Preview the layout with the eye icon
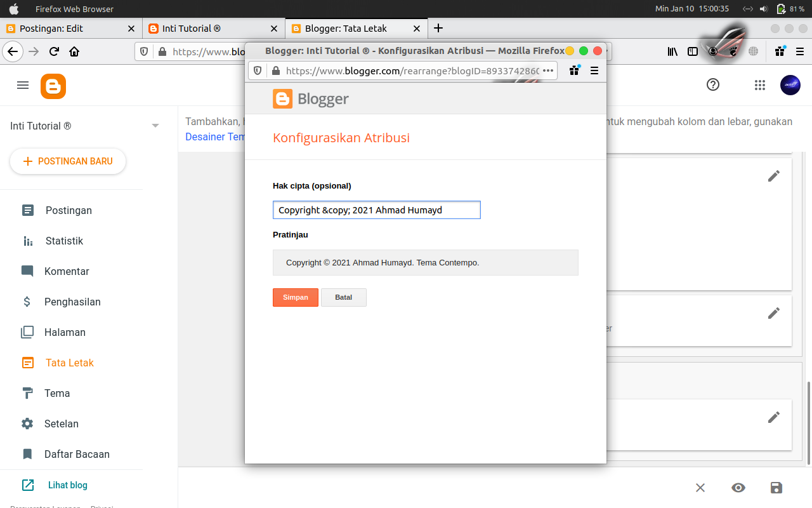The image size is (812, 508). [738, 488]
